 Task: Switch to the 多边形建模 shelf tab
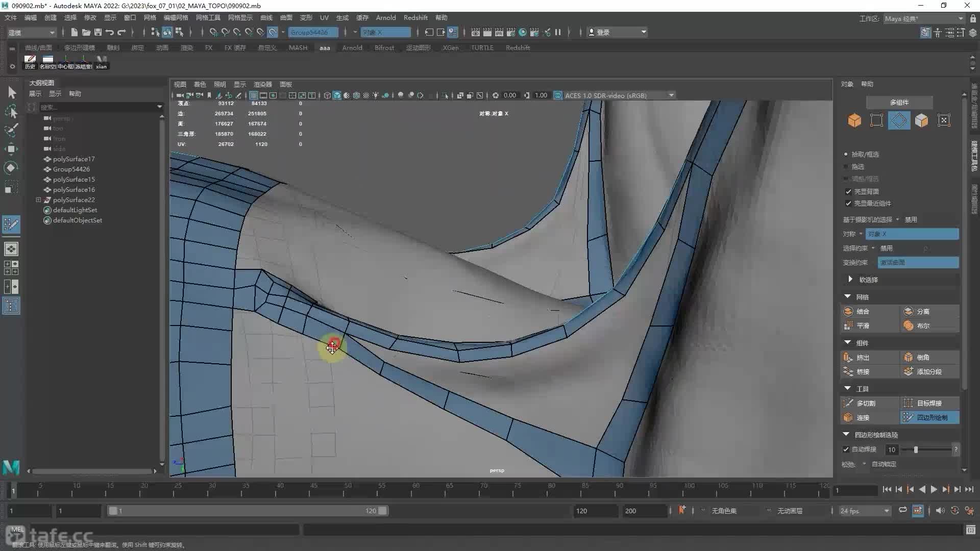(x=80, y=47)
